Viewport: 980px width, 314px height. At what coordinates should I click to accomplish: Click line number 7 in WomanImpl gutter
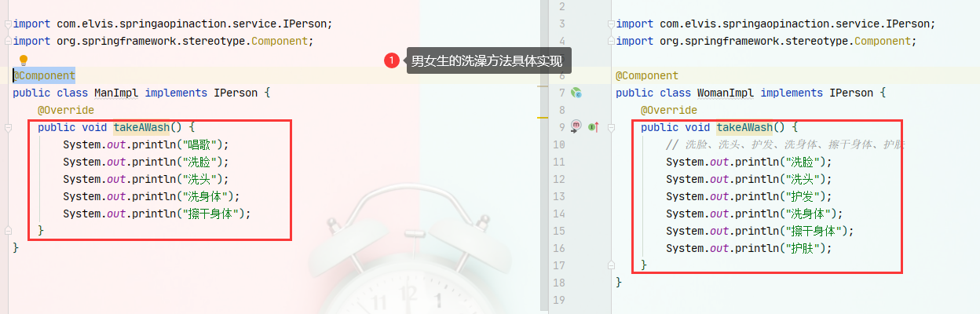click(x=561, y=93)
